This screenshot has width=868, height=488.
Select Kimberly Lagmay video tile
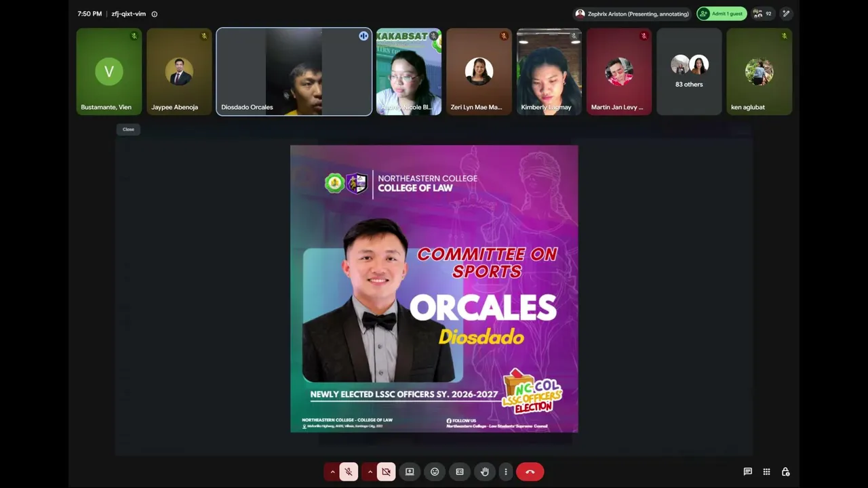(549, 71)
